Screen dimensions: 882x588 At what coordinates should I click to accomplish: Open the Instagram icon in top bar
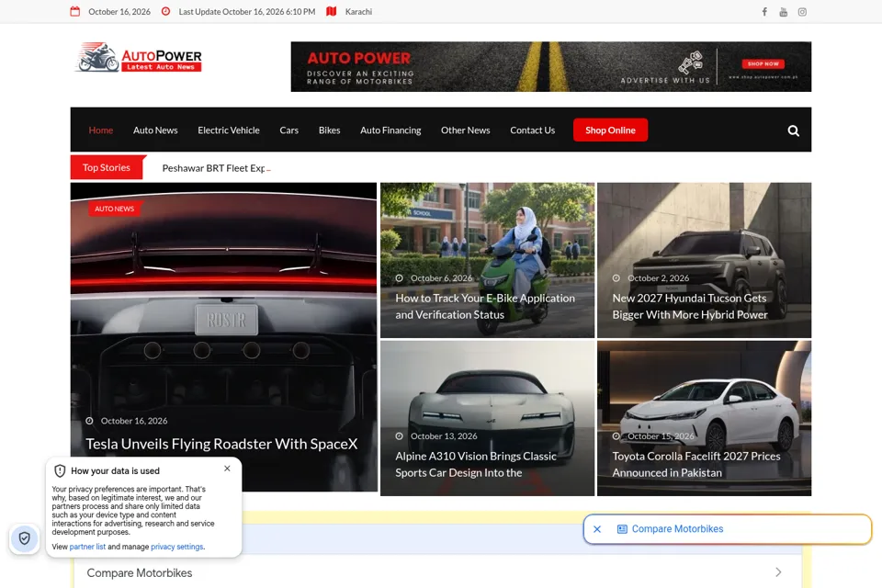click(x=802, y=12)
